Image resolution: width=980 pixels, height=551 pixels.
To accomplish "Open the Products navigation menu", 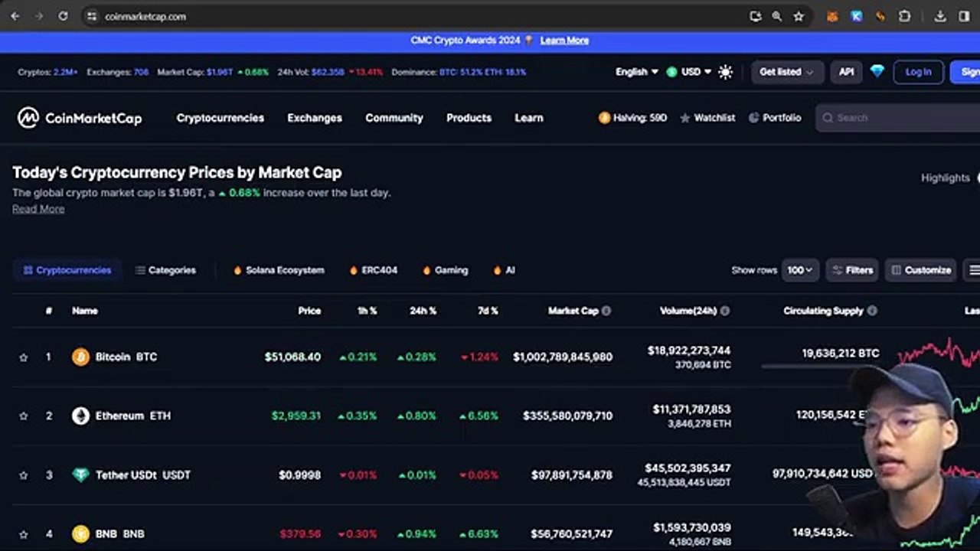I will (x=469, y=118).
